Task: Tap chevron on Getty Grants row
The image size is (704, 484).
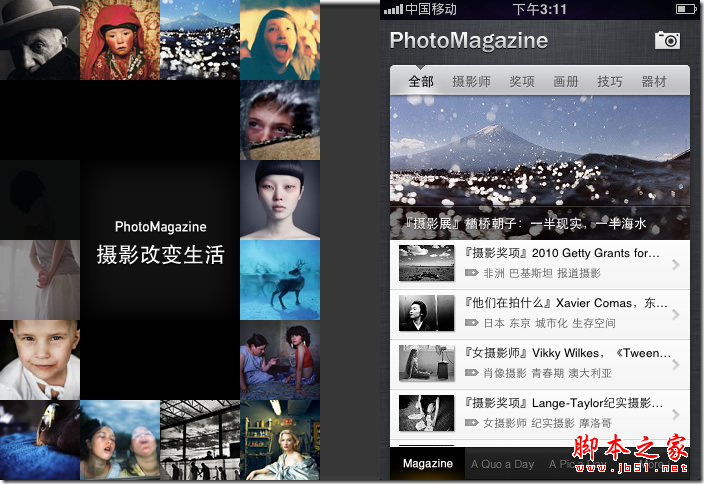Action: point(676,265)
